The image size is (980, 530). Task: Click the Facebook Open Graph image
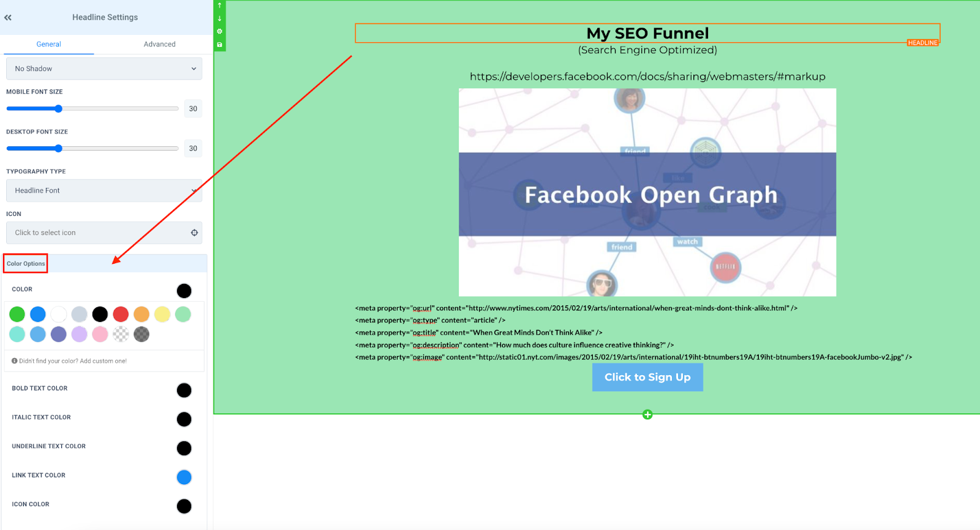647,192
